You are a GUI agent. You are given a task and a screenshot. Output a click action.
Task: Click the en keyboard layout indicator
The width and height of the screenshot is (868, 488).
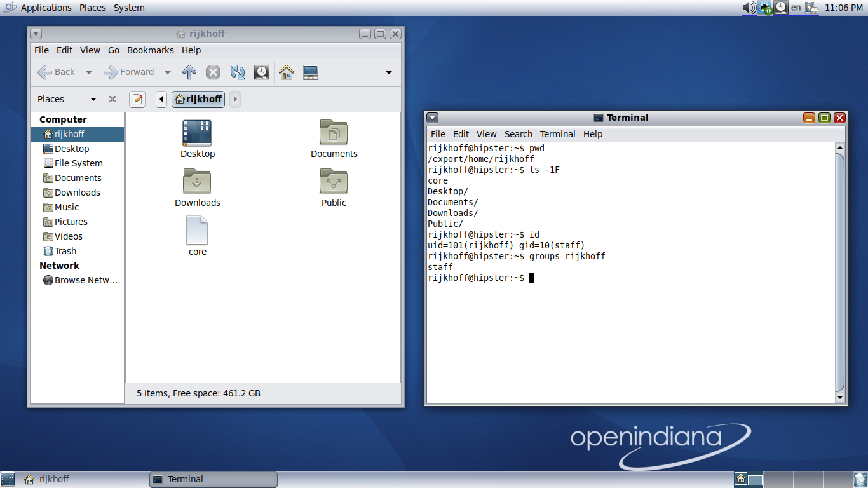click(x=796, y=8)
